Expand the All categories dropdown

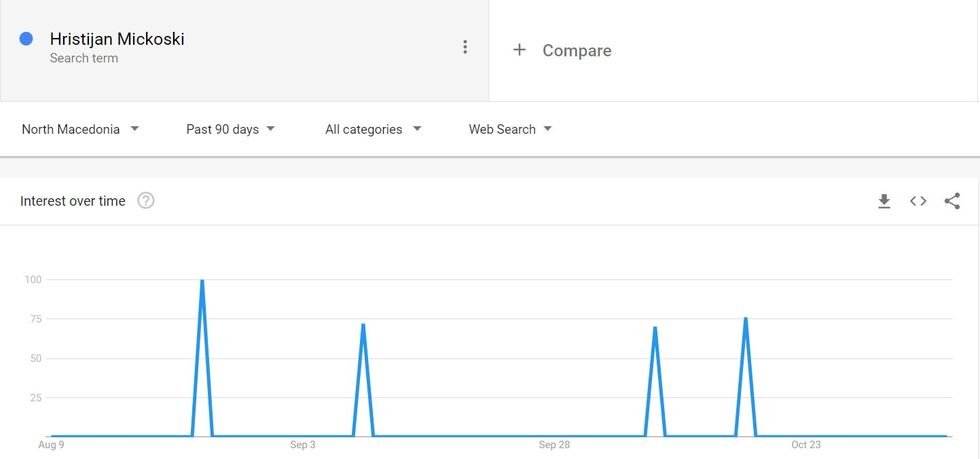373,129
